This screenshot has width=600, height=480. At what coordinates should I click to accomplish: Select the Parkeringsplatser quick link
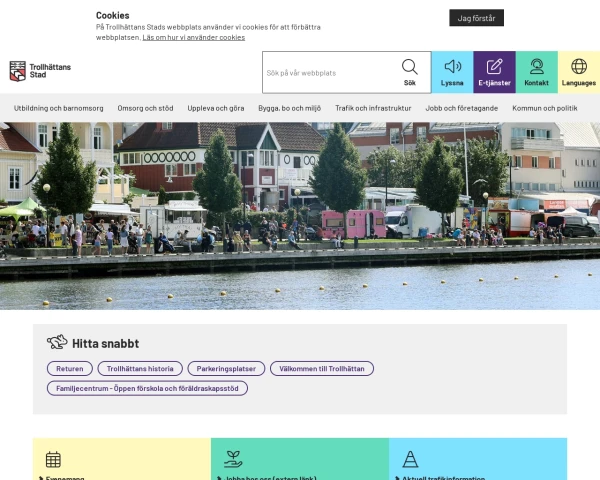click(x=226, y=369)
